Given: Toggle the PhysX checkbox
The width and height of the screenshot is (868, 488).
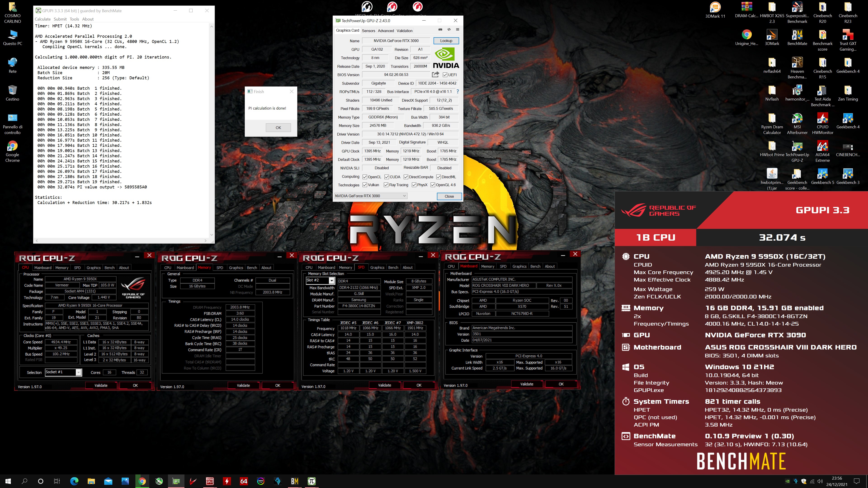Looking at the screenshot, I should (x=414, y=185).
